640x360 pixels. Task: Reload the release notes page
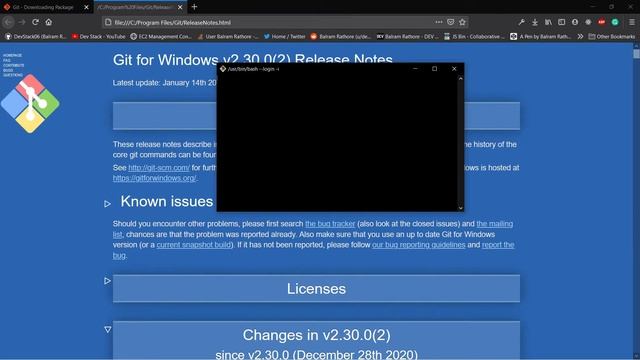coord(36,22)
